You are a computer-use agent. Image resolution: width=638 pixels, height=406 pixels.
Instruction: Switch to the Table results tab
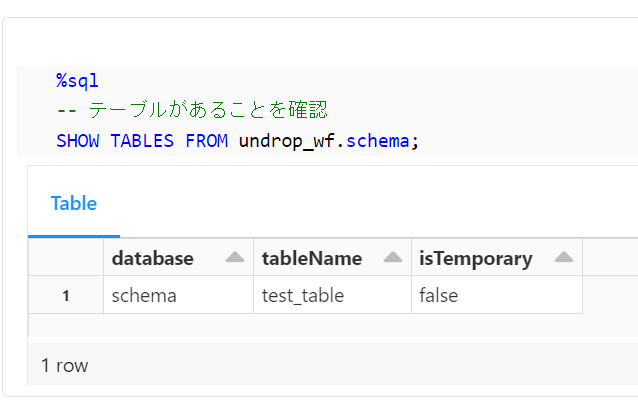[x=74, y=203]
